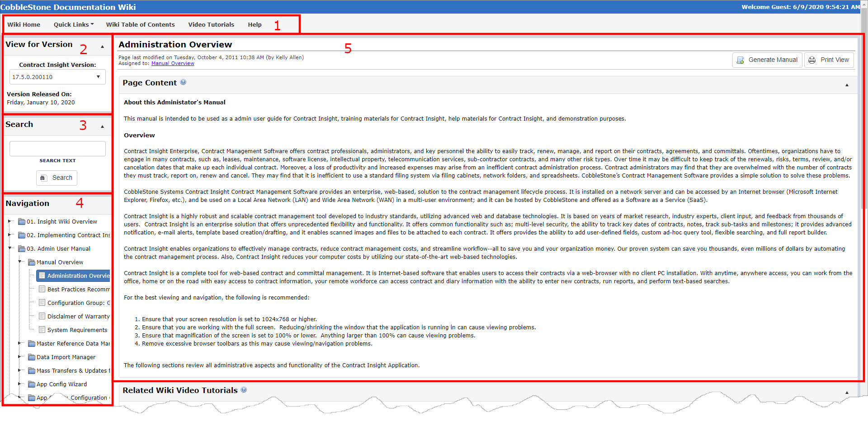Click the page icon beside Disclaimer of Warranty
The image size is (868, 421).
click(x=42, y=316)
